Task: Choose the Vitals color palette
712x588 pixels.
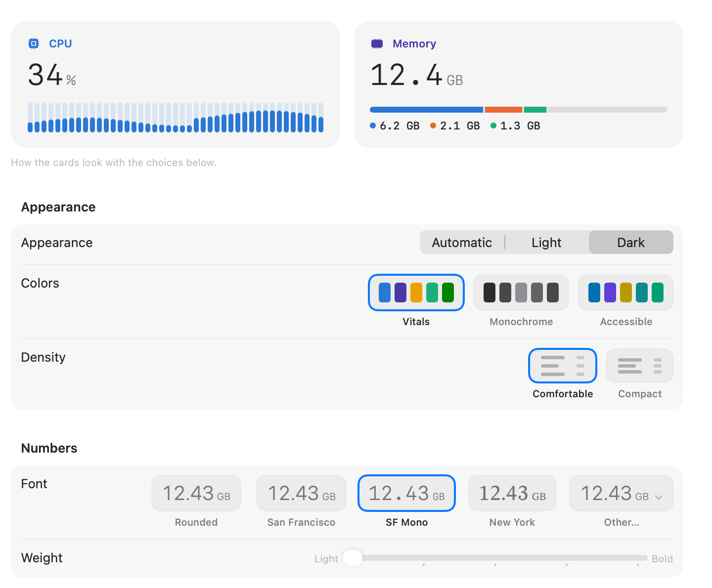Action: pos(416,293)
